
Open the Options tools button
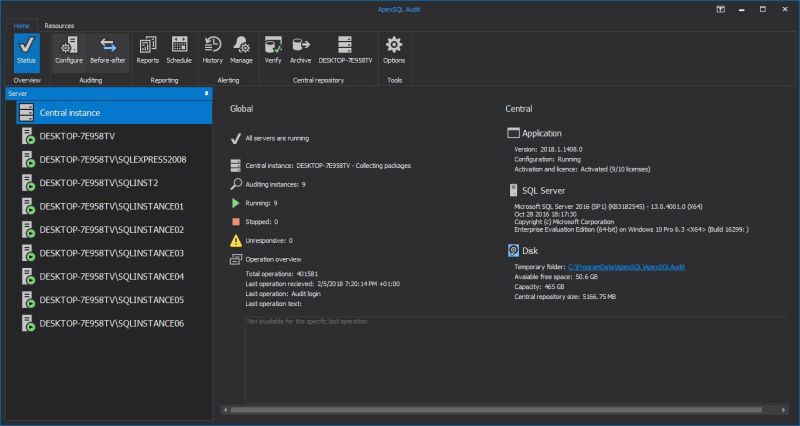tap(394, 52)
